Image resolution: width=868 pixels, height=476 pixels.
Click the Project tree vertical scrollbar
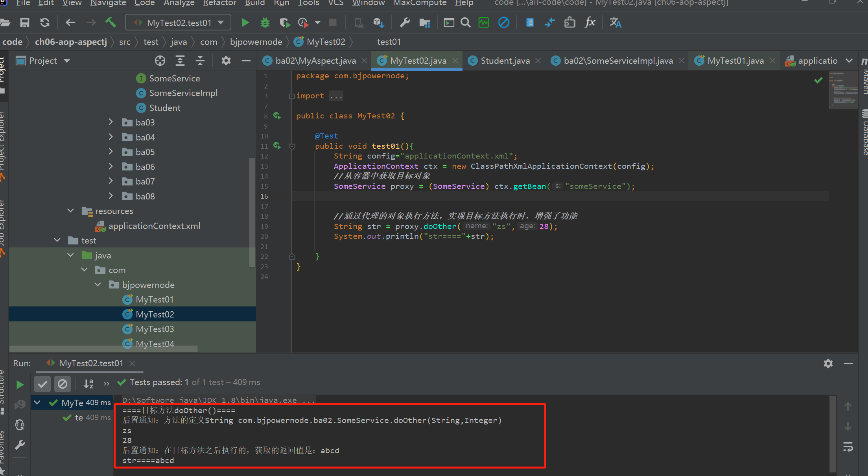click(252, 212)
